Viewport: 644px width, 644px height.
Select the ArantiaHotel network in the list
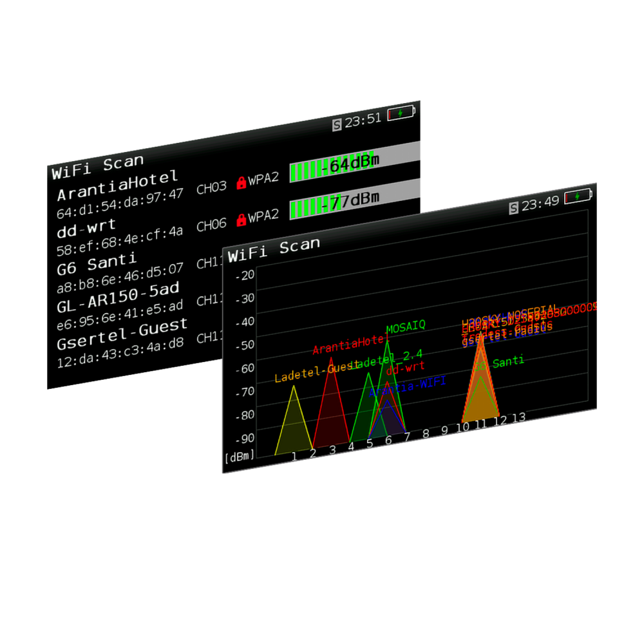[x=117, y=185]
